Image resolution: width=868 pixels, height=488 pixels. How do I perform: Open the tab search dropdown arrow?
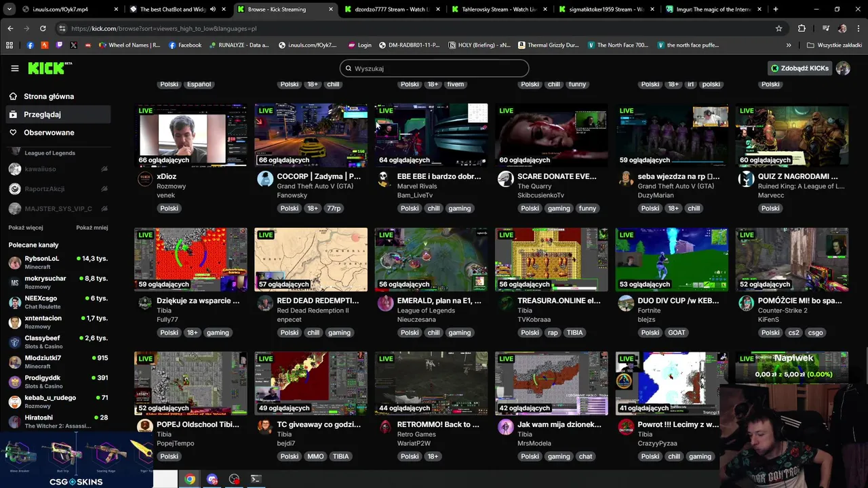[x=10, y=9]
